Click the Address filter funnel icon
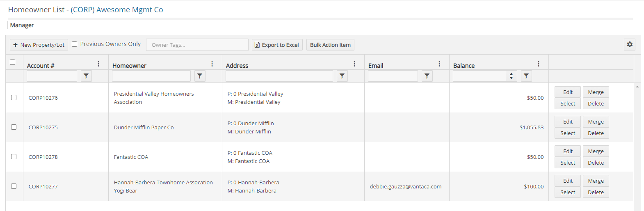The image size is (644, 211). pyautogui.click(x=342, y=76)
